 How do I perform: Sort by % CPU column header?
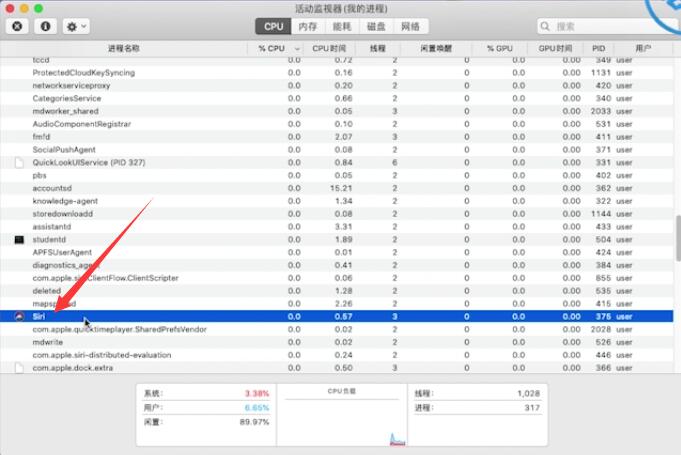point(271,48)
